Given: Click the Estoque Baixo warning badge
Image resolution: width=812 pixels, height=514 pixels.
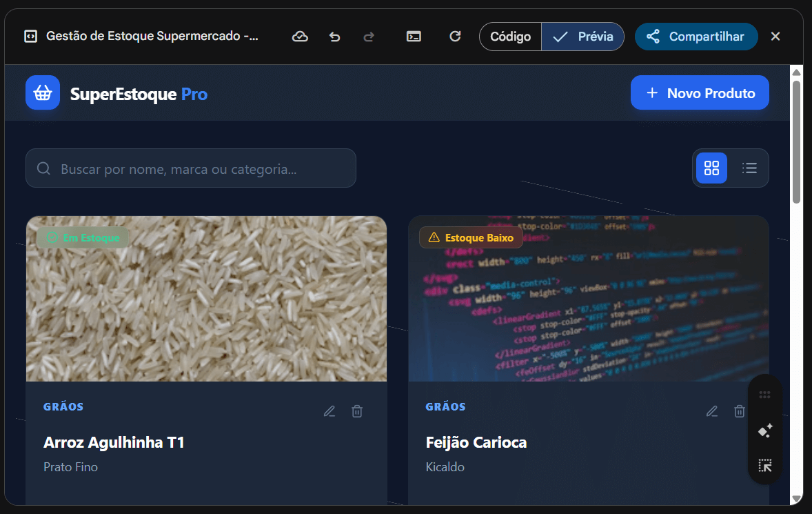Looking at the screenshot, I should click(471, 238).
